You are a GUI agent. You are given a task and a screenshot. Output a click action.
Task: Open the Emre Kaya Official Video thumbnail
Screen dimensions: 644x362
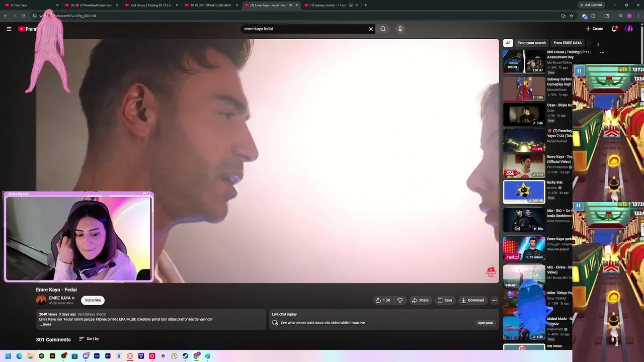pyautogui.click(x=524, y=166)
